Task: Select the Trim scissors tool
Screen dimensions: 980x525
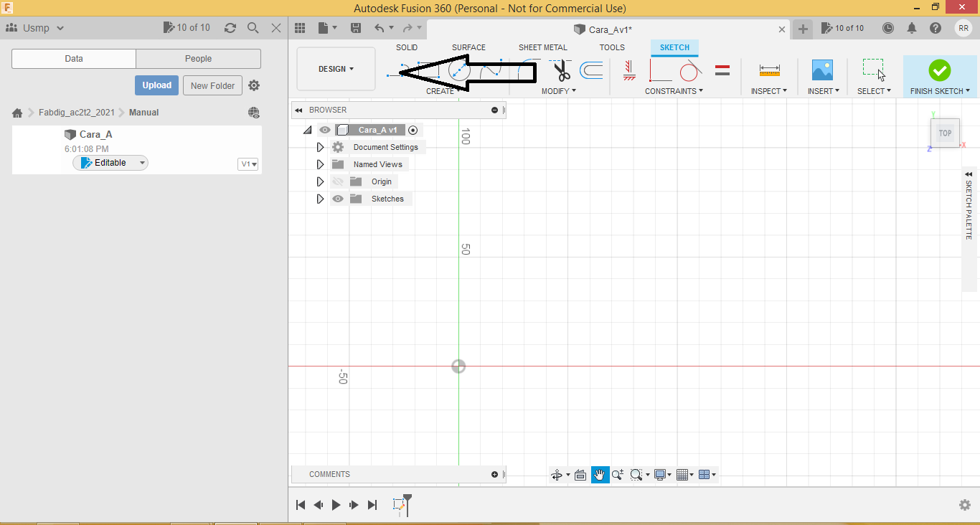Action: (561, 70)
